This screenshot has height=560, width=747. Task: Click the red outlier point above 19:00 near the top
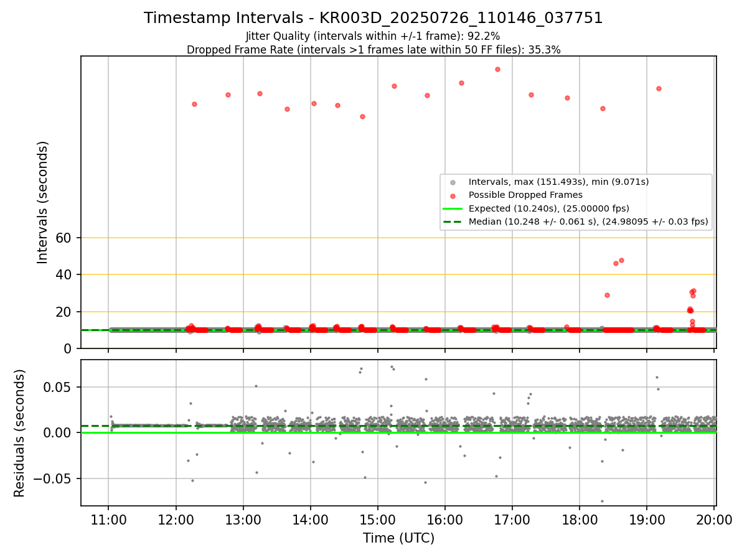(659, 88)
